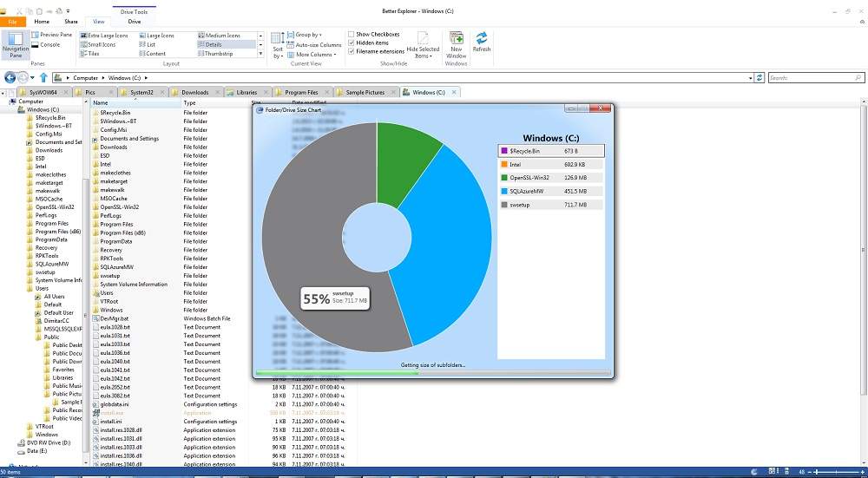Screen dimensions: 868x478
Task: Switch to the Libraries tab
Action: click(247, 93)
